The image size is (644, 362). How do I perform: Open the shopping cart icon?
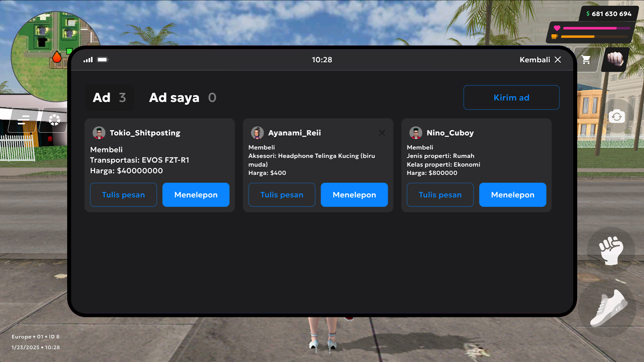coord(586,60)
